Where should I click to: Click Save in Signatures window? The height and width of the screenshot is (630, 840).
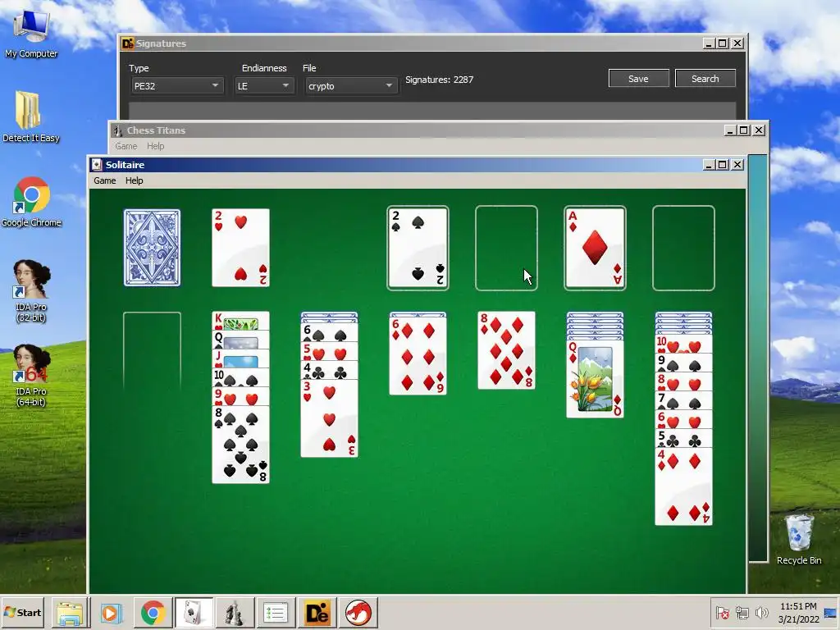click(638, 78)
